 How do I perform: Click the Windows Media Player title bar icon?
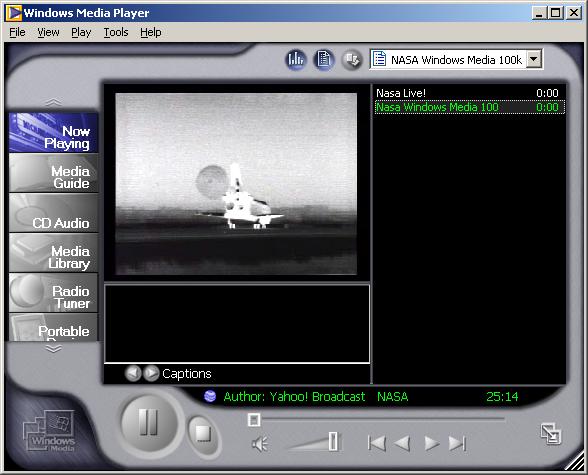[x=14, y=13]
